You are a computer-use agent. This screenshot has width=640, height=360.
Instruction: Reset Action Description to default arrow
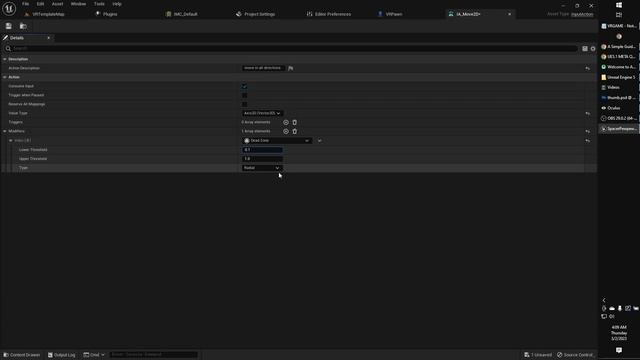[x=588, y=68]
